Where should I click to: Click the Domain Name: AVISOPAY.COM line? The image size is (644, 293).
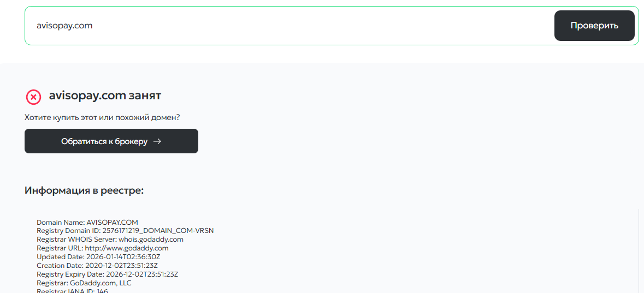(87, 223)
